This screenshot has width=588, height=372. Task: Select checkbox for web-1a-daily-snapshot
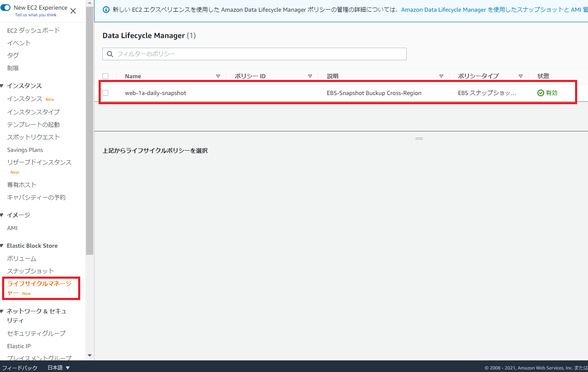(105, 93)
